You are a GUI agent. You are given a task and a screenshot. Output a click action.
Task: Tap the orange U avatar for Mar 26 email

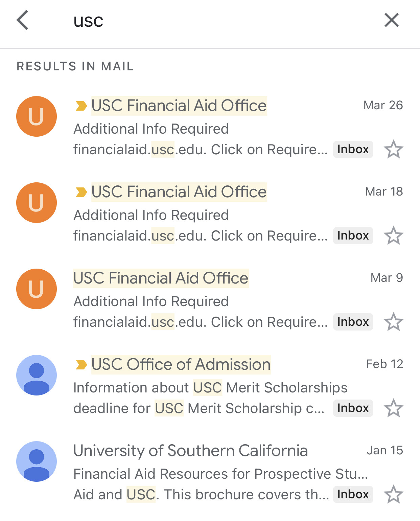(37, 116)
